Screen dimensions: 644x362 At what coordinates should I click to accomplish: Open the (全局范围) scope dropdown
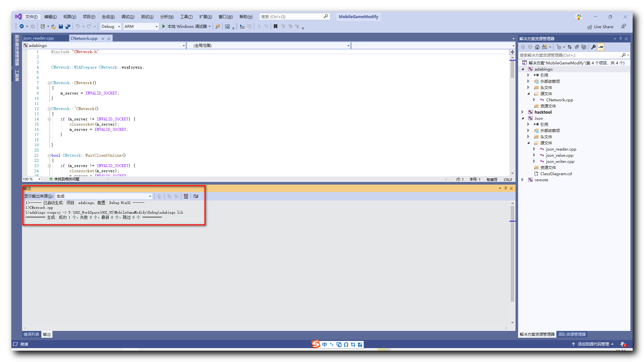point(269,46)
